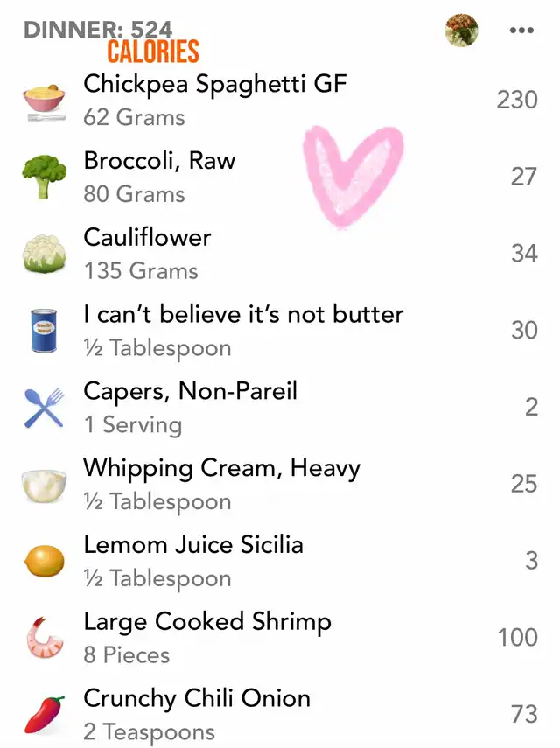Open the Large Cooked Shrimp entry
560x748 pixels.
(x=280, y=638)
